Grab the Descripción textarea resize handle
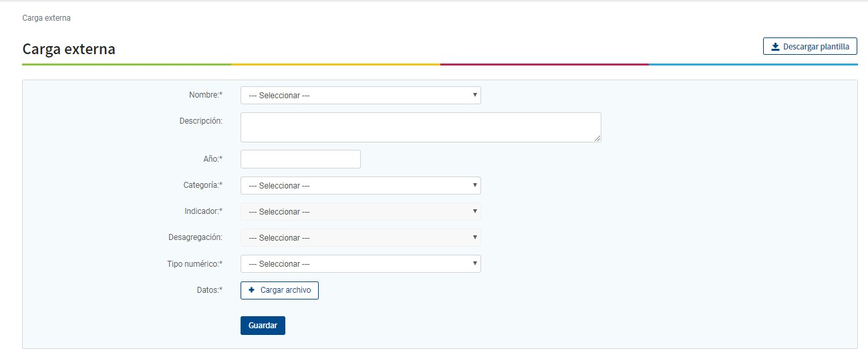868x357 pixels. coord(597,138)
